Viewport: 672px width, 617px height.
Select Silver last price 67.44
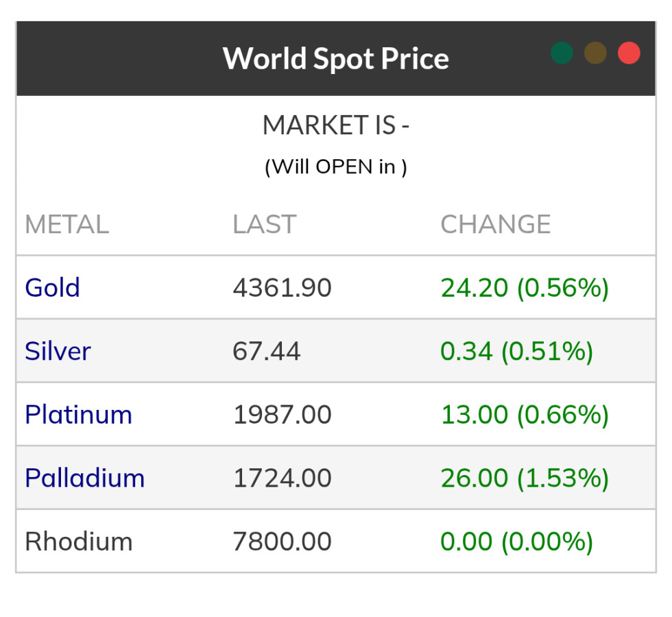pos(266,352)
